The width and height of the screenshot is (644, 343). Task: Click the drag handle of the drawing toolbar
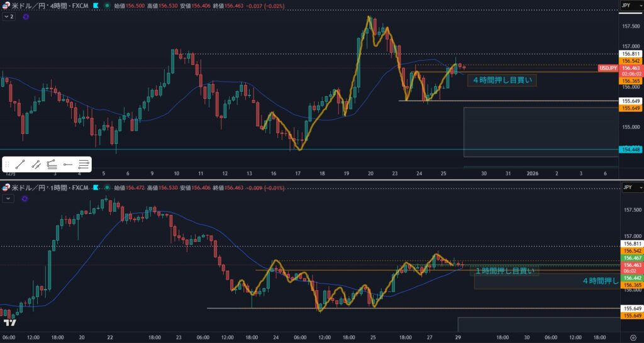tap(7, 164)
